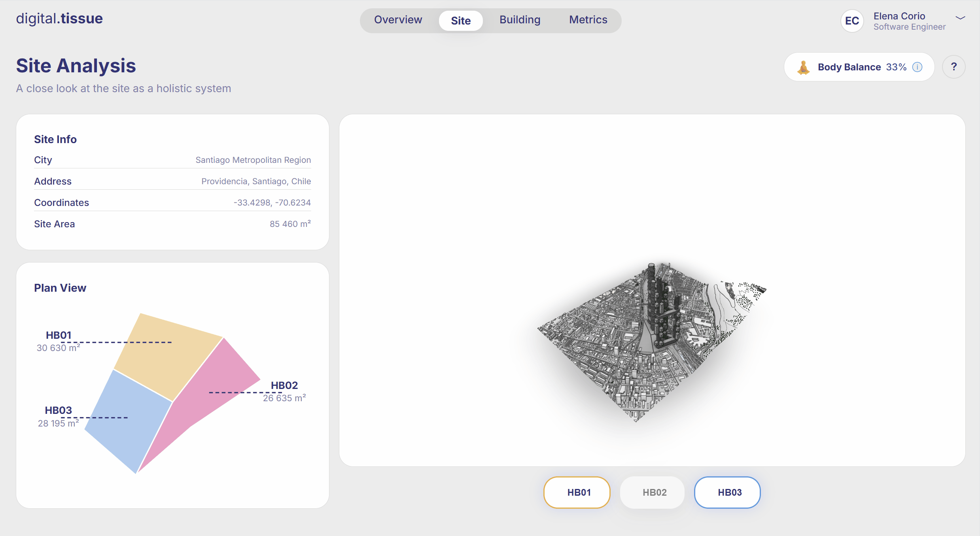Toggle HB01 block visibility button
This screenshot has width=980, height=536.
coord(577,492)
